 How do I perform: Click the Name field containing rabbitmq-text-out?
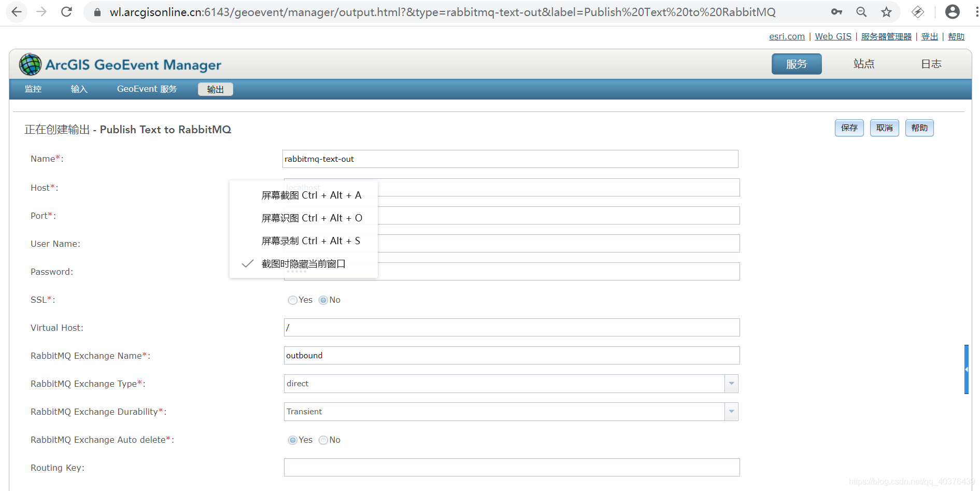tap(510, 159)
